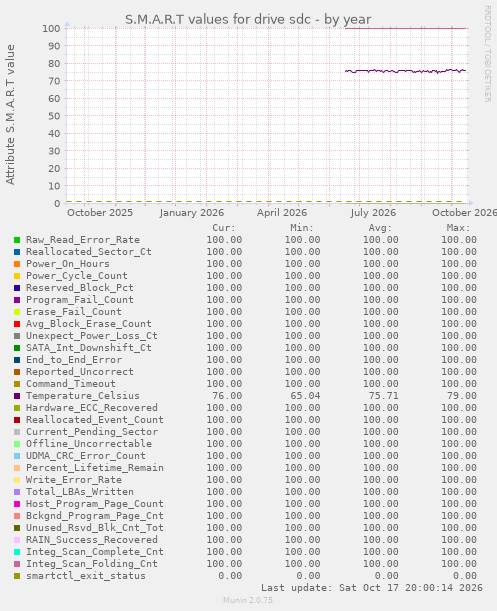Screen dimensions: 497x611
Task: Click the Unexpect_Power_Loss_Ct label
Action: 92,336
